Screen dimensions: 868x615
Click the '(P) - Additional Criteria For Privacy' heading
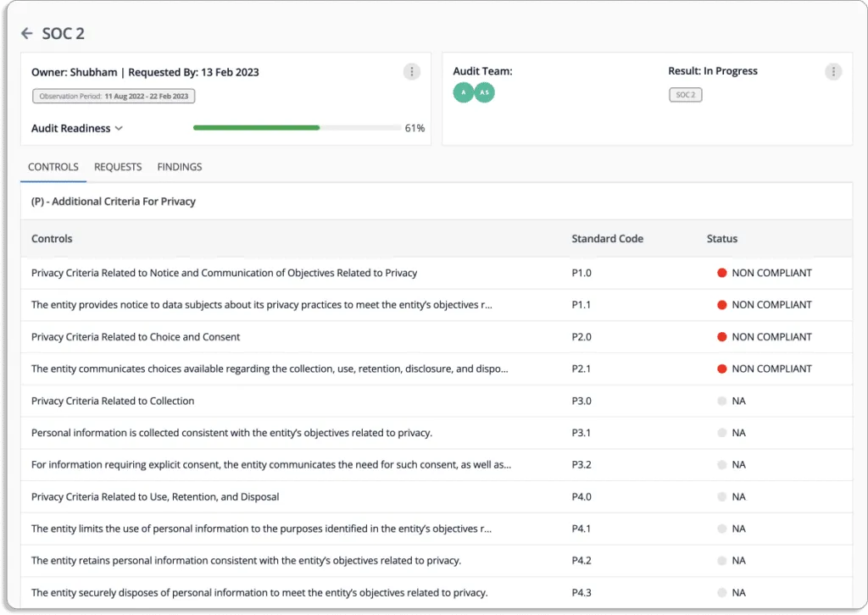pos(114,202)
